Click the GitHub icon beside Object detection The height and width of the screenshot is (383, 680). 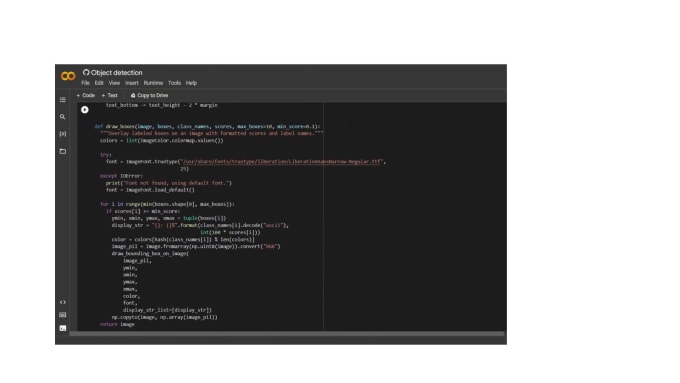pos(86,72)
